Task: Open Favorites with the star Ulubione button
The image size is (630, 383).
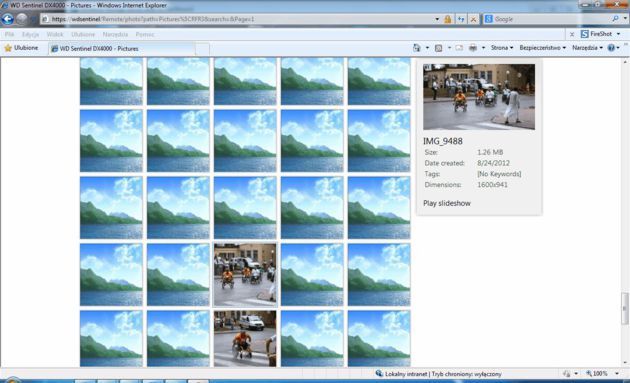Action: point(21,48)
